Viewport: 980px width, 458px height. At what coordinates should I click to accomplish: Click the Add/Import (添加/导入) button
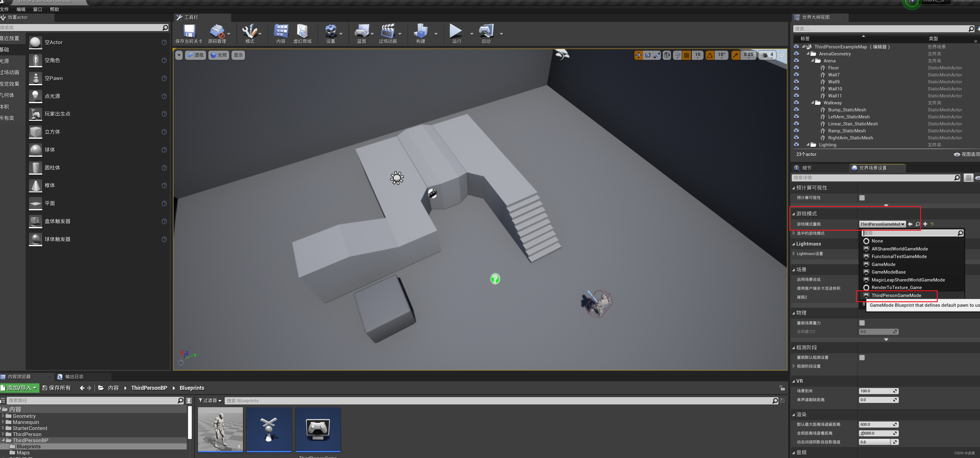19,388
